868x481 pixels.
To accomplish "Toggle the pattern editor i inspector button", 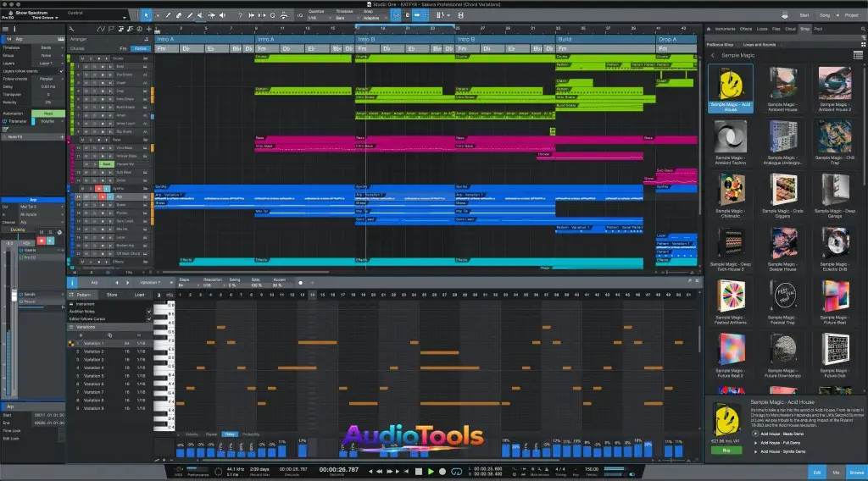I will [x=72, y=283].
